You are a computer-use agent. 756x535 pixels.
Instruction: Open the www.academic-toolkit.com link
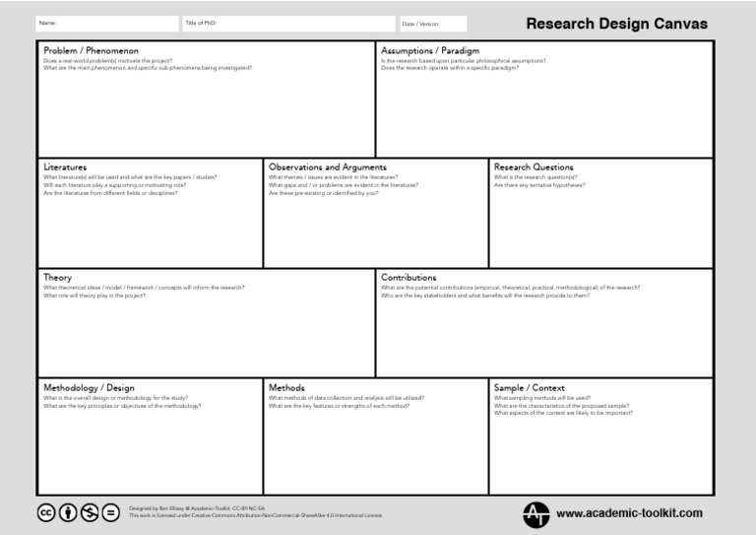(629, 513)
